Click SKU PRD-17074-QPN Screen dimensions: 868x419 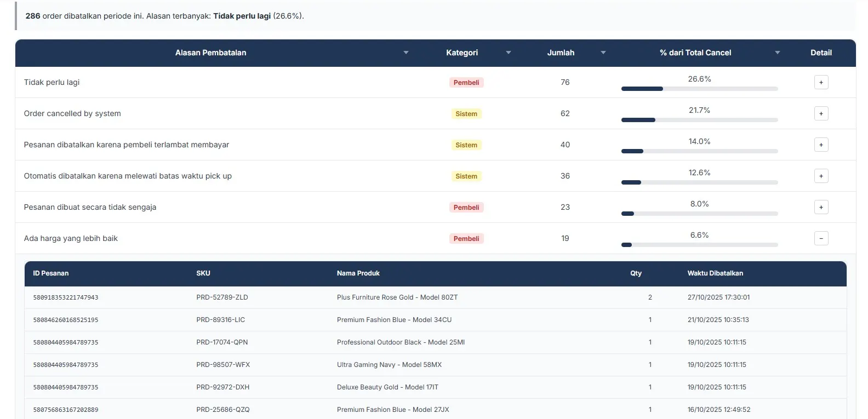tap(222, 342)
